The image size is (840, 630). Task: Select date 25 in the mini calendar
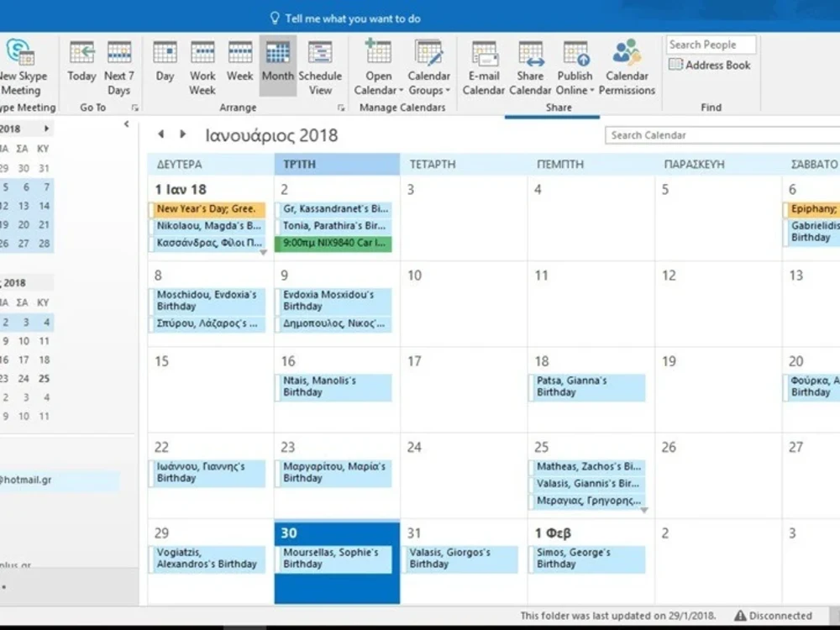[44, 379]
